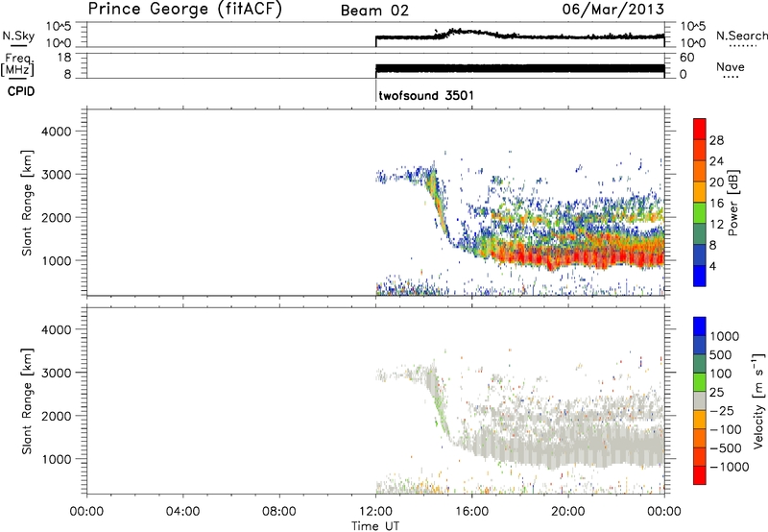Image resolution: width=768 pixels, height=532 pixels.
Task: Click the 60 tick on Nave axis
Action: [x=686, y=58]
